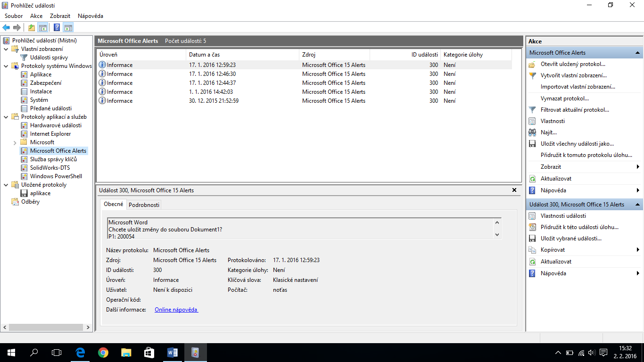Image resolution: width=644 pixels, height=362 pixels.
Task: Click Importovat vlastní zobrazení action
Action: tap(578, 87)
